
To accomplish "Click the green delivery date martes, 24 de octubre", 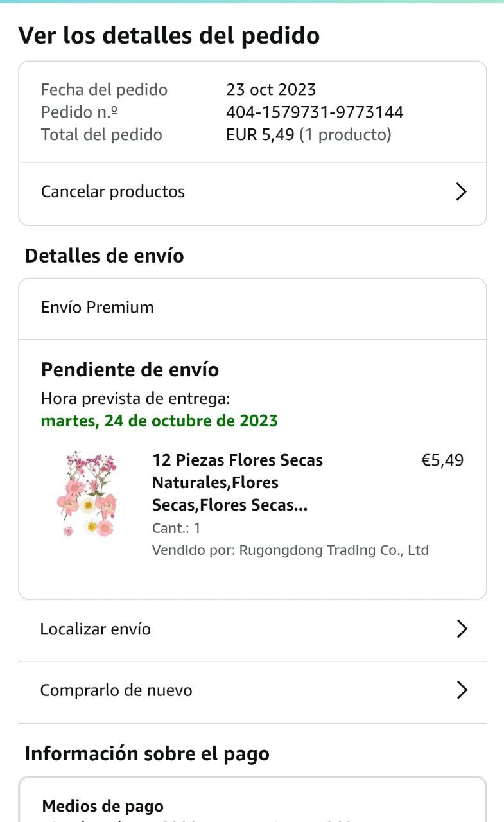I will click(159, 421).
